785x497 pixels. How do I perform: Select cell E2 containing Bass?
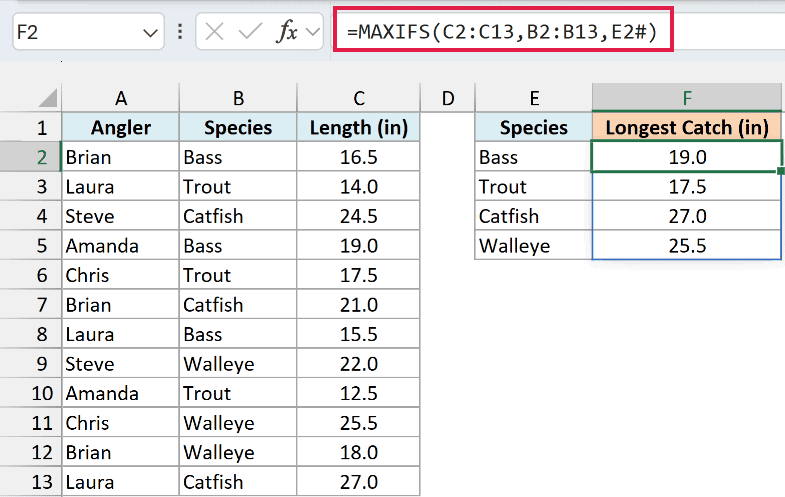[x=534, y=157]
